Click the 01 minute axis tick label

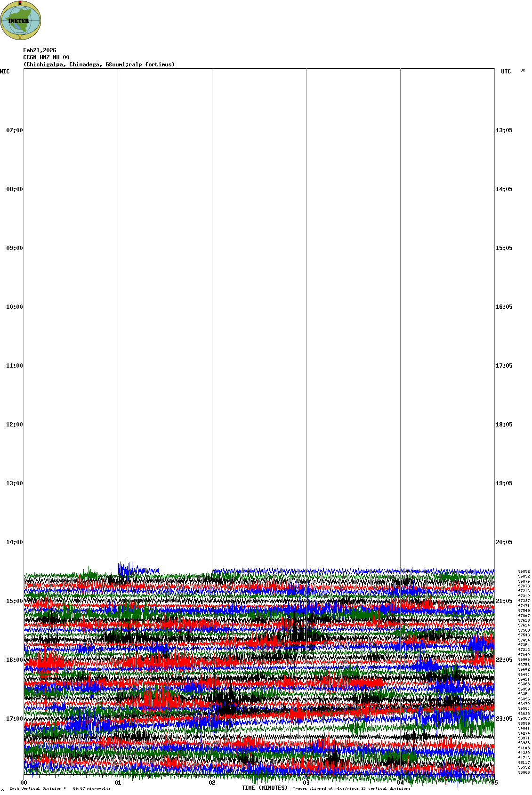[118, 783]
